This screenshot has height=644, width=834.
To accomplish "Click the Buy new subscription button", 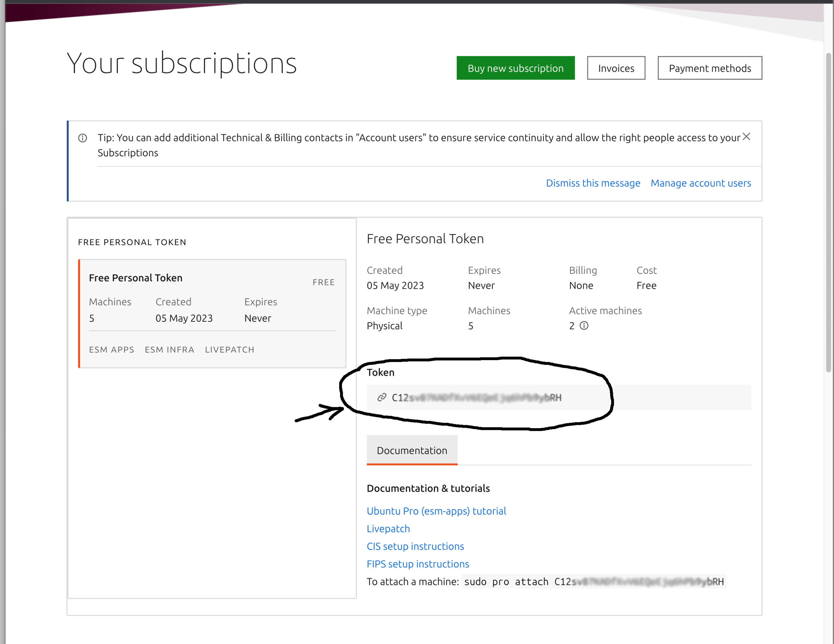I will (515, 68).
